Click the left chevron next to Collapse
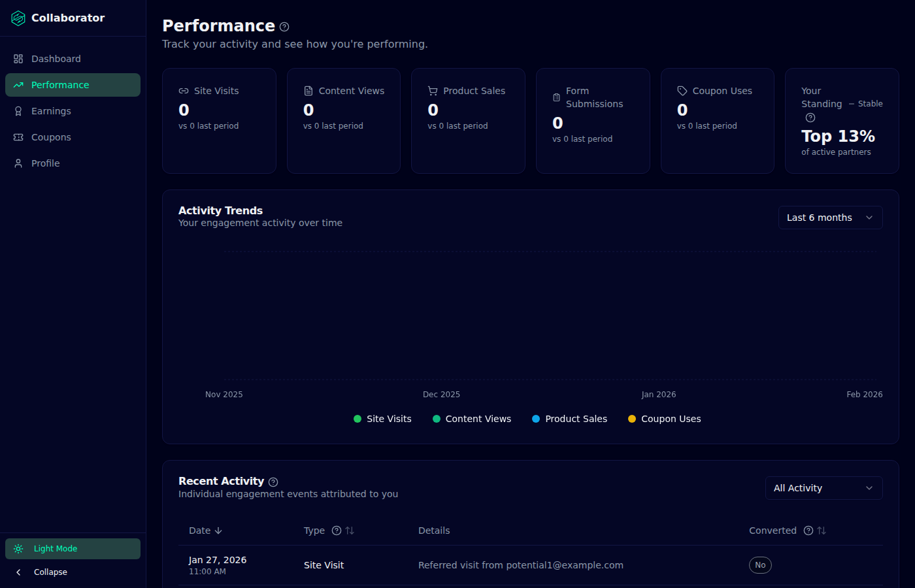This screenshot has height=588, width=915. (18, 572)
